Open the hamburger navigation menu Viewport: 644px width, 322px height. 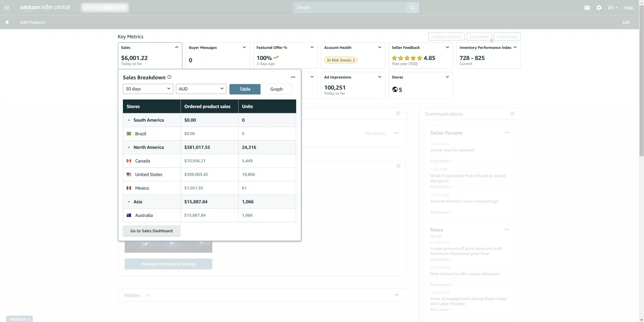pos(7,8)
